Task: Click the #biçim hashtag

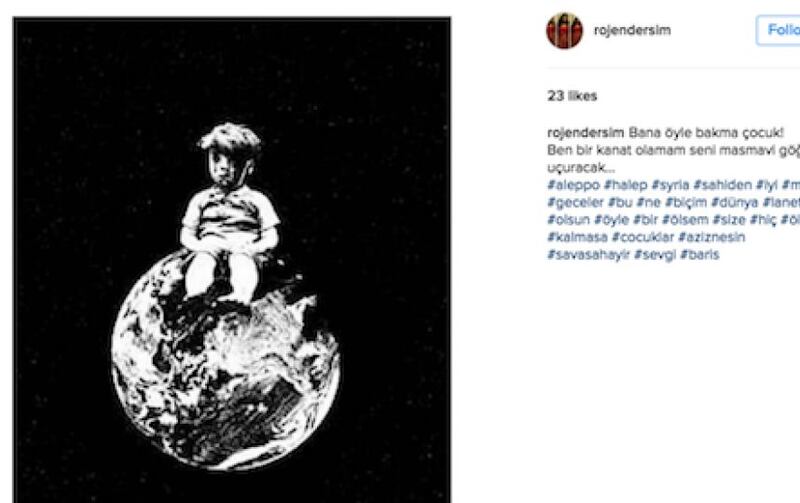Action: 686,202
